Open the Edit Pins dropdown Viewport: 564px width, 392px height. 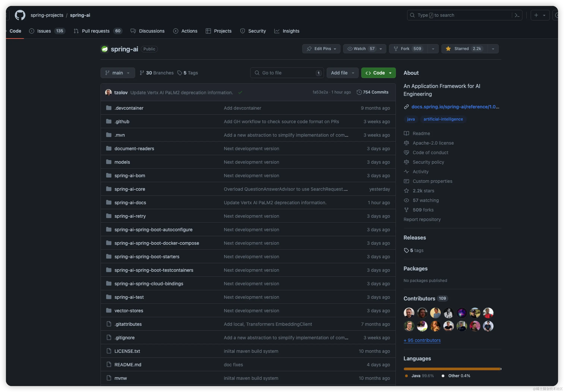pos(321,49)
